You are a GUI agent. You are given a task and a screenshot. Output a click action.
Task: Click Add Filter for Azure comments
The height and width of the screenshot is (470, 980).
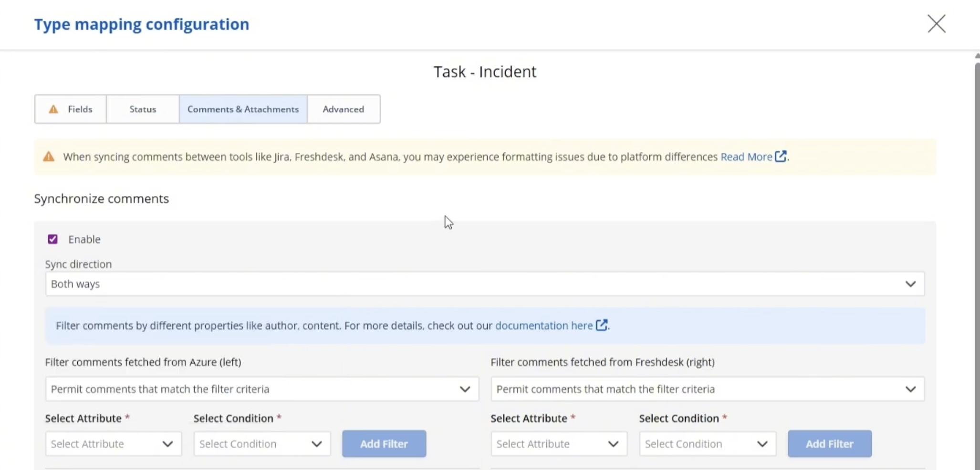click(384, 444)
